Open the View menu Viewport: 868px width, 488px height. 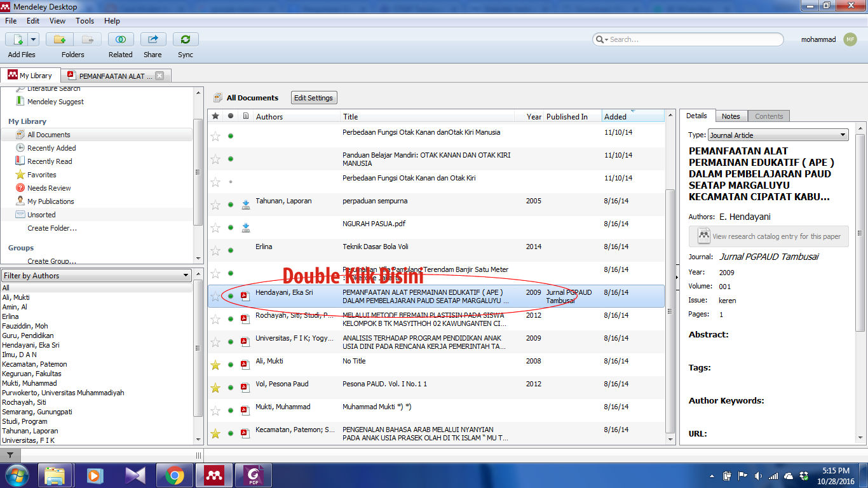[57, 21]
